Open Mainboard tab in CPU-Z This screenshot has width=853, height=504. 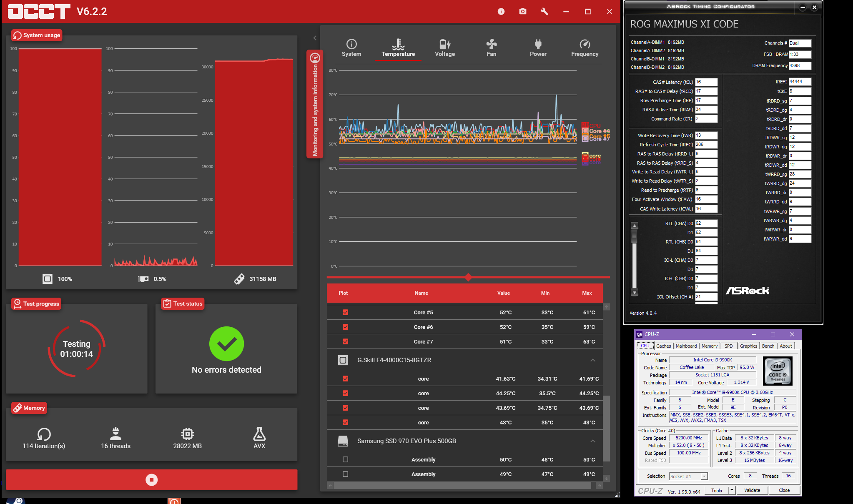(686, 346)
